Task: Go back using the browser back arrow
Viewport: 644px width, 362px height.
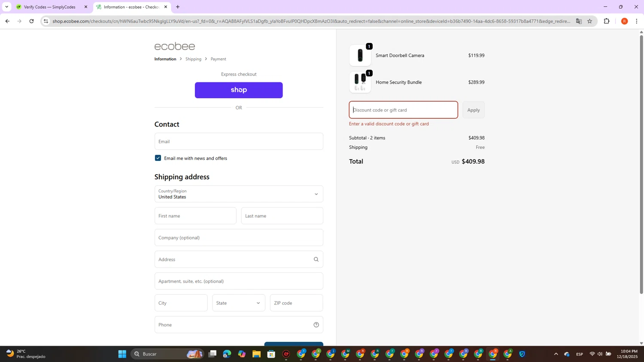Action: [x=7, y=21]
